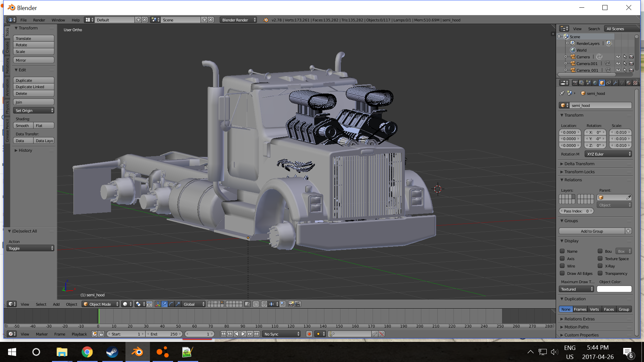The width and height of the screenshot is (644, 362).
Task: Open the Render Layers properties tab
Action: coord(582,83)
